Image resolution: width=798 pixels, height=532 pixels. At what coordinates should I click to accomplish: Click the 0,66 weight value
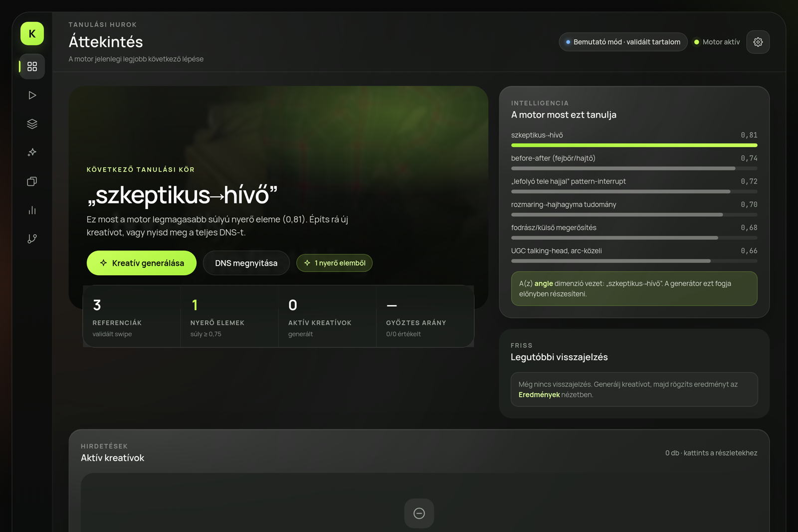tap(749, 251)
